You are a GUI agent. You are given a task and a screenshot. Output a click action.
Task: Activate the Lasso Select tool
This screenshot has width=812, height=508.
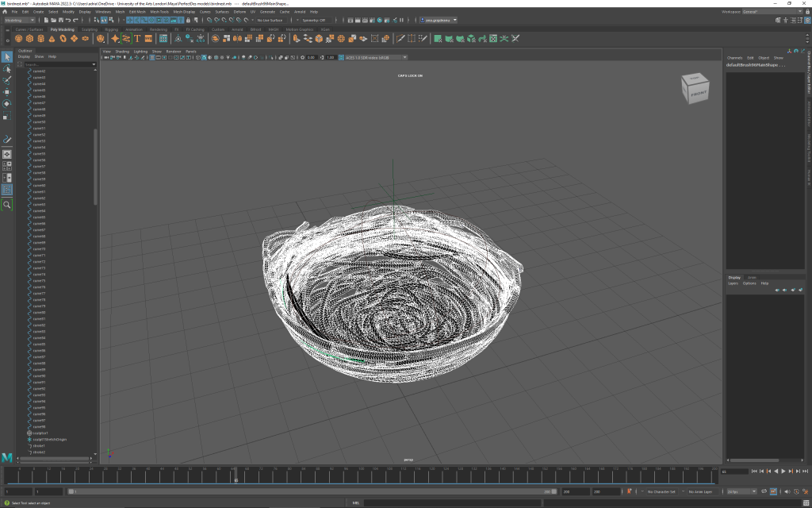point(6,69)
